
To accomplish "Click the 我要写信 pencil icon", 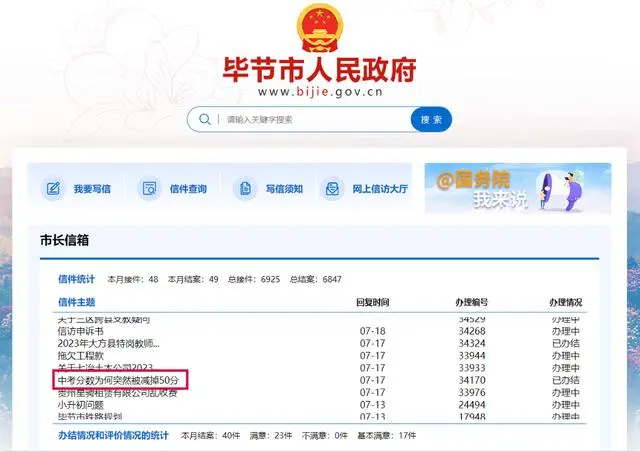I will click(53, 189).
